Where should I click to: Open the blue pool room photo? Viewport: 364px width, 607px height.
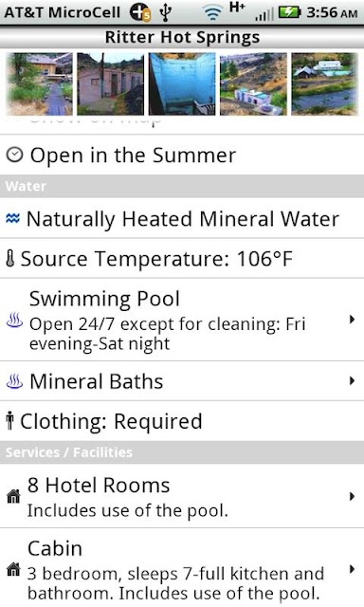pyautogui.click(x=182, y=84)
